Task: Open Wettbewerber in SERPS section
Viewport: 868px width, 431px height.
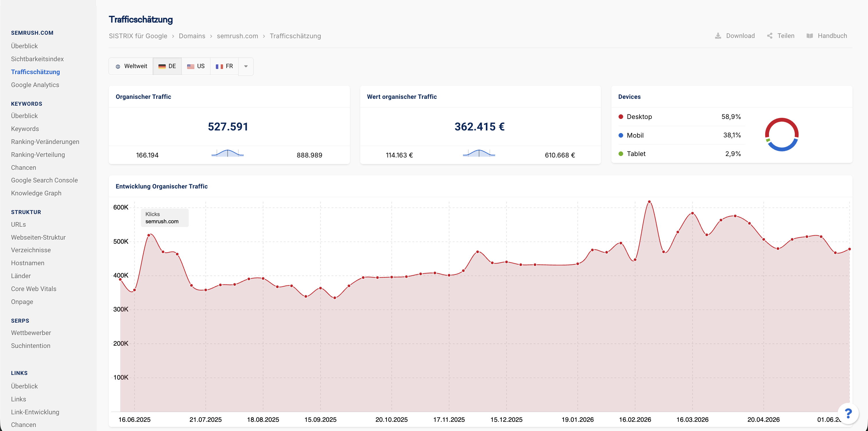Action: click(31, 333)
